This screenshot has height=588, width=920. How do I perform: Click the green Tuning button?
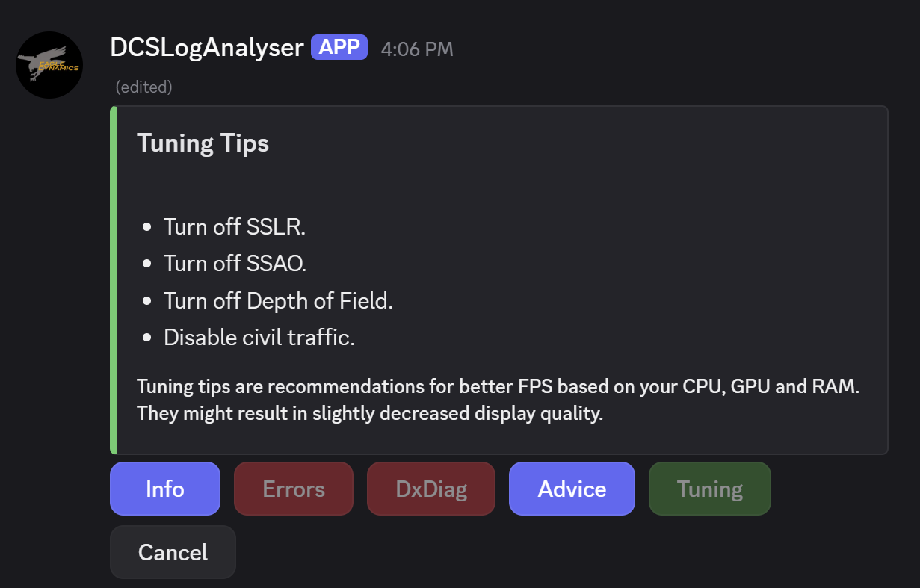tap(710, 489)
